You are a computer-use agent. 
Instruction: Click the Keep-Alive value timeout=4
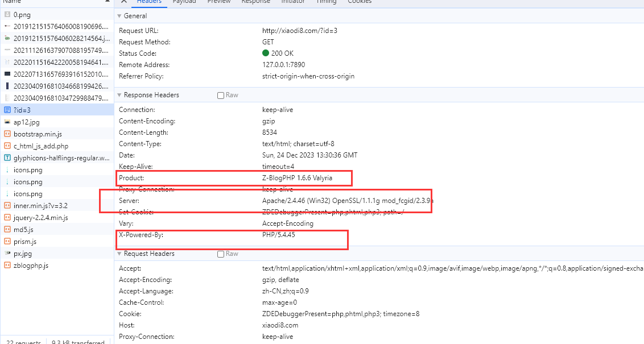tap(278, 167)
